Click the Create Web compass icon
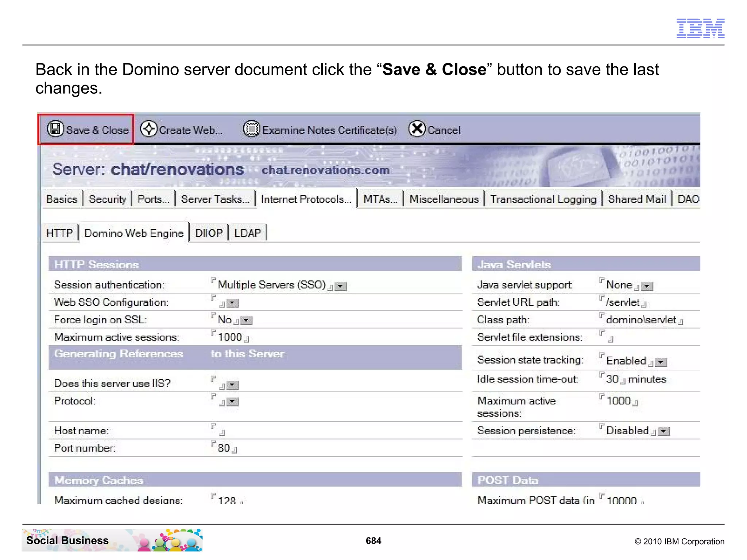Viewport: 747px width, 560px height. (x=149, y=129)
